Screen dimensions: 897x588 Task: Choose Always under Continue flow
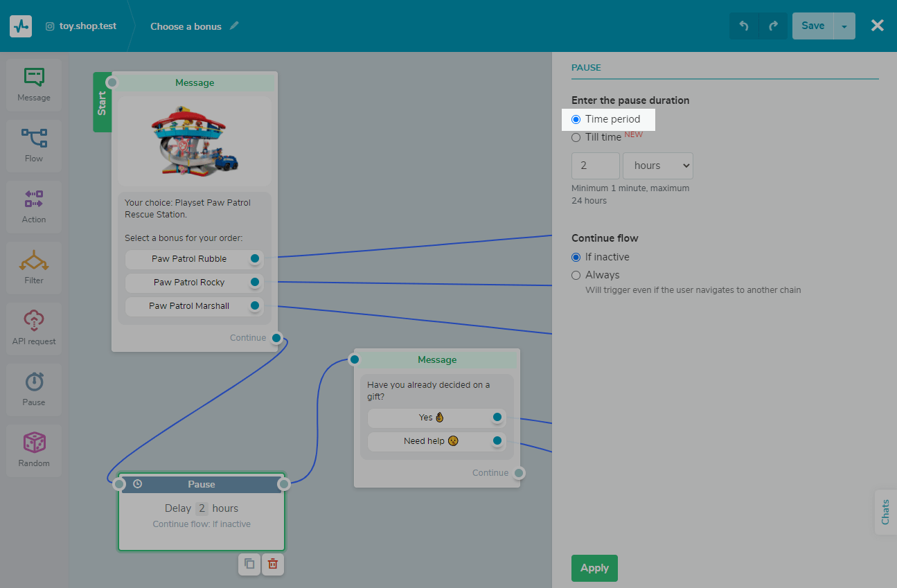[576, 275]
